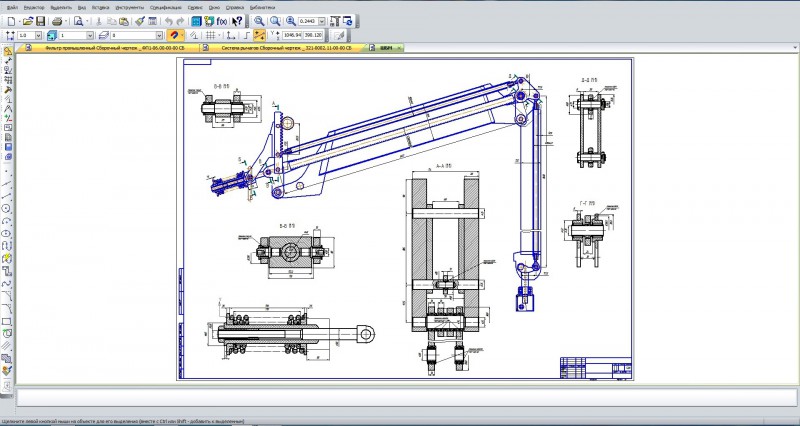The image size is (800, 426).
Task: Undo the last action
Action: [168, 21]
